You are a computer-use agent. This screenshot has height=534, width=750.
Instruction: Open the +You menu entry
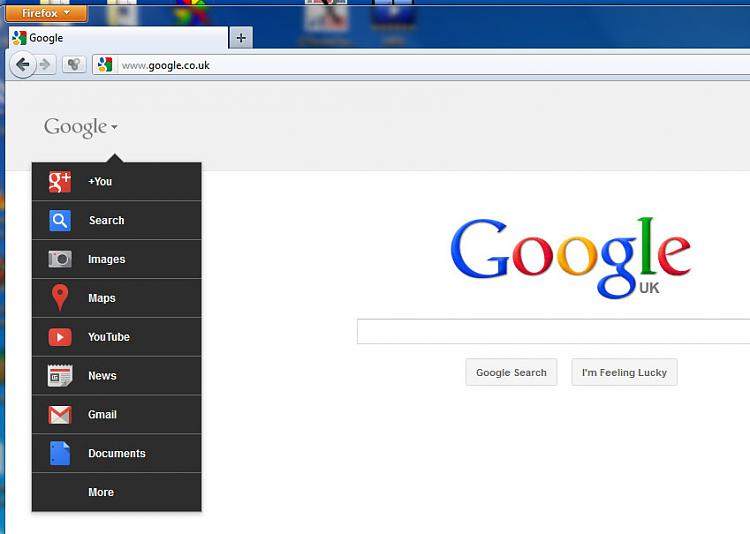[117, 181]
